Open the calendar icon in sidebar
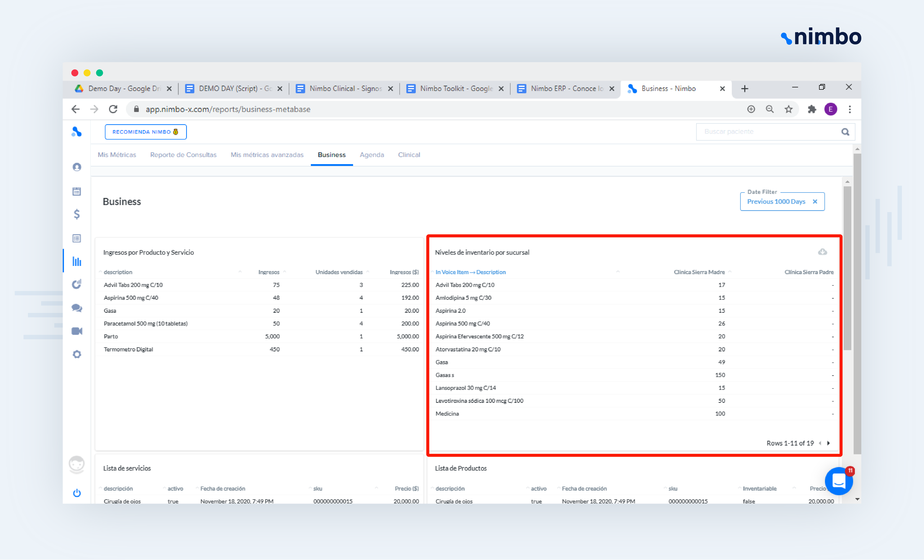Image resolution: width=924 pixels, height=560 pixels. coord(76,191)
